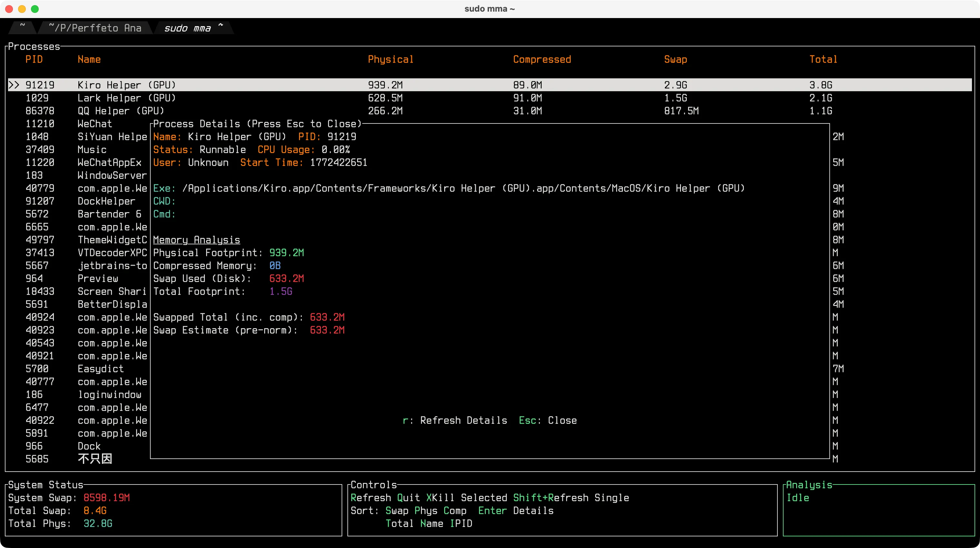Click the Compressed column header
This screenshot has height=548, width=980.
coord(542,59)
